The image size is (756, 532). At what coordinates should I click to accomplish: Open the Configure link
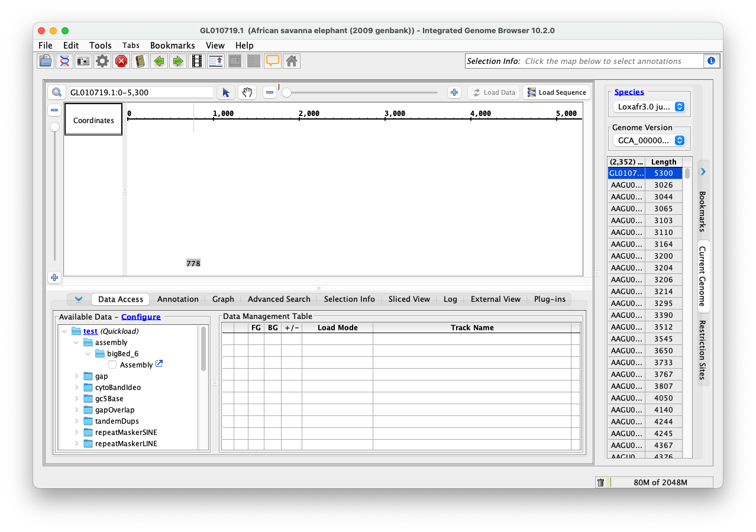[x=141, y=317]
